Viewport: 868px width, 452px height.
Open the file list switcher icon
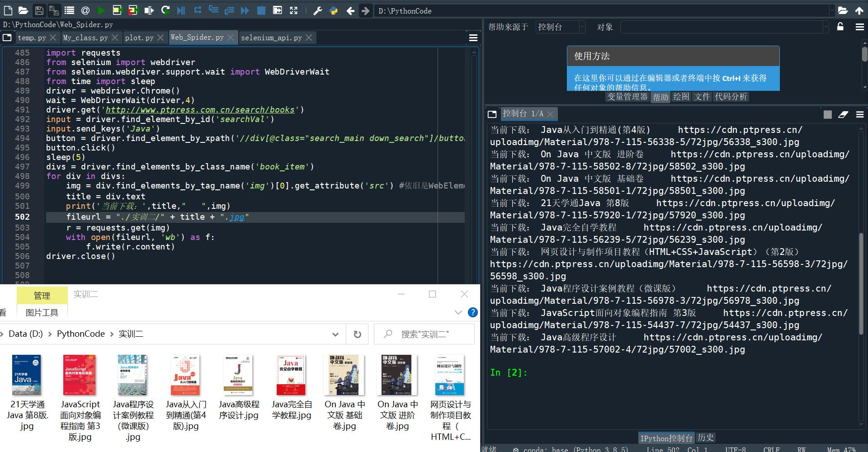coord(69,10)
